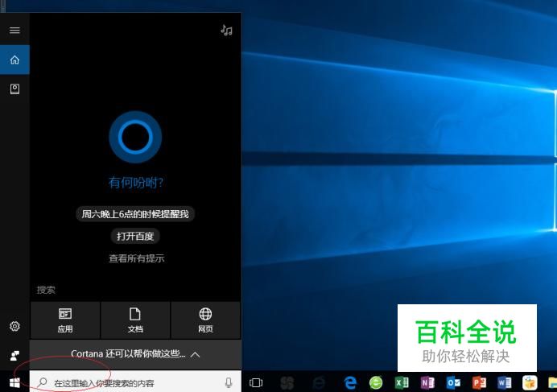
Task: Open OneNote from the taskbar
Action: 427,382
